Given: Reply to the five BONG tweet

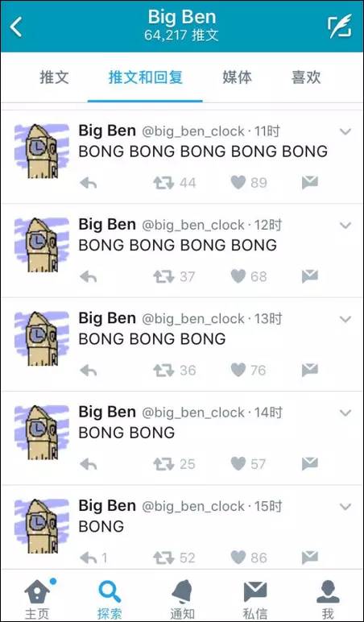Looking at the screenshot, I should point(88,183).
